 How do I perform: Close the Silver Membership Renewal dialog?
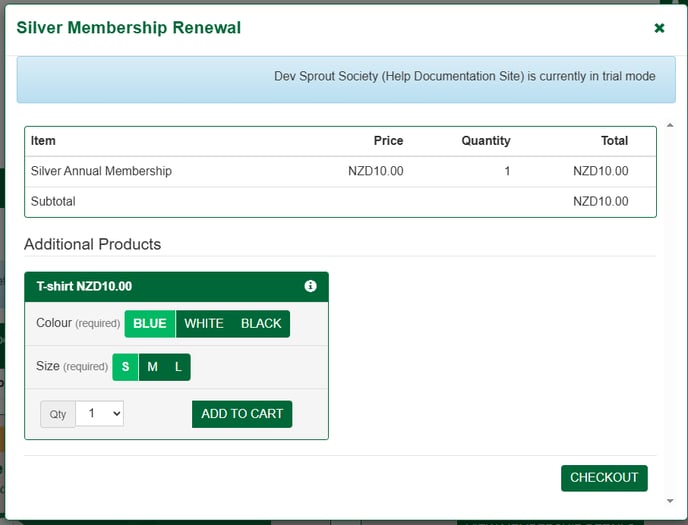point(659,28)
